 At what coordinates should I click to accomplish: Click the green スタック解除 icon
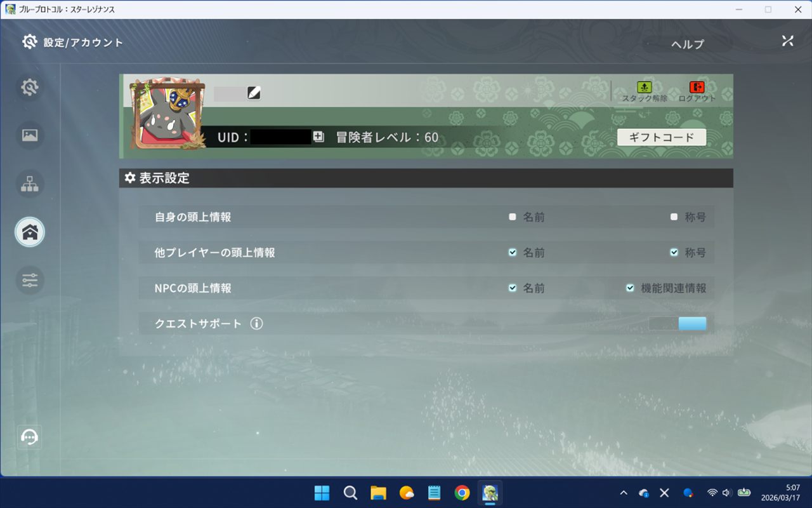[x=644, y=88]
